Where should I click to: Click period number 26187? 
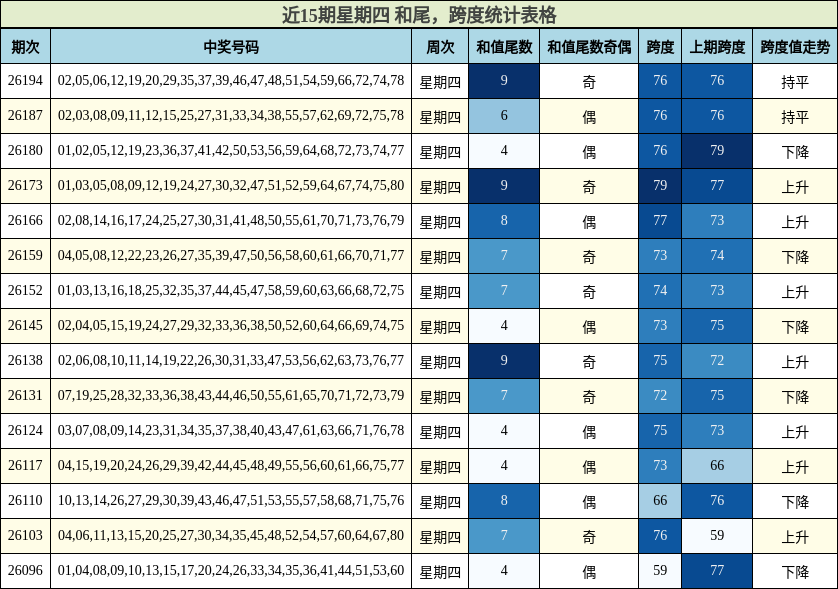coord(25,115)
